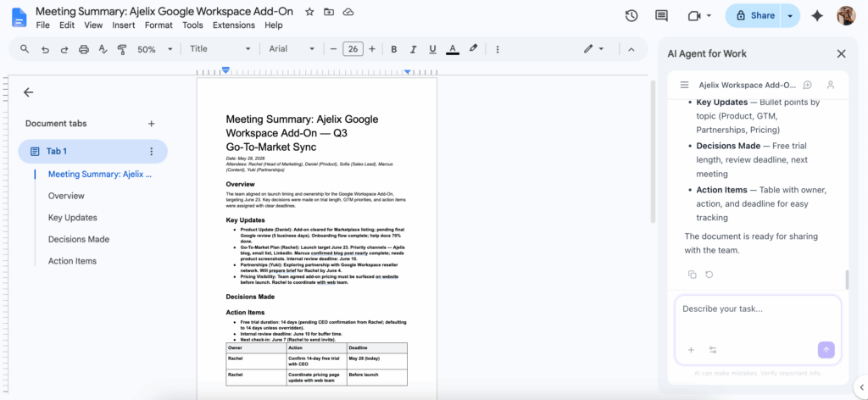Select Tab 1 in document tabs
Image resolution: width=868 pixels, height=400 pixels.
tap(93, 151)
